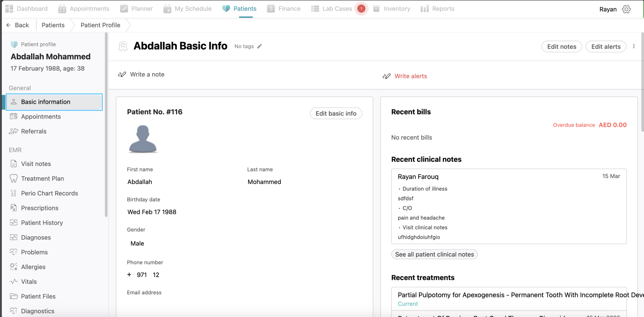Click the Allergies icon in sidebar
The image size is (644, 317).
coord(14,267)
